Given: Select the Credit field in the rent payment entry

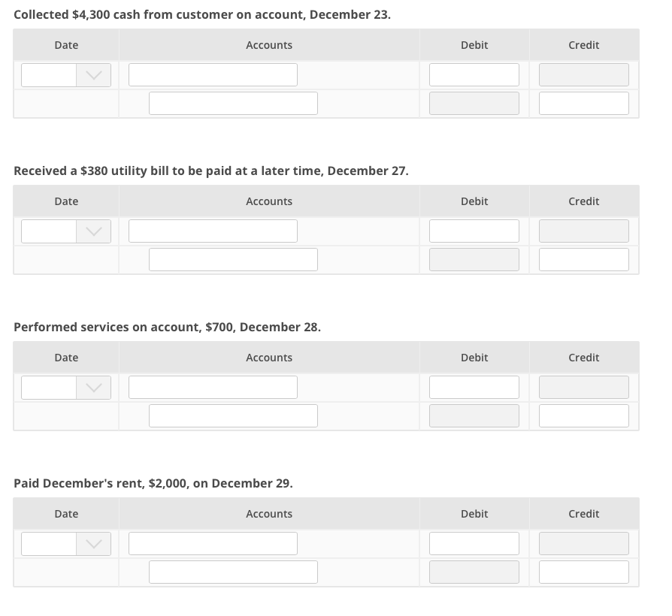Looking at the screenshot, I should tap(583, 572).
